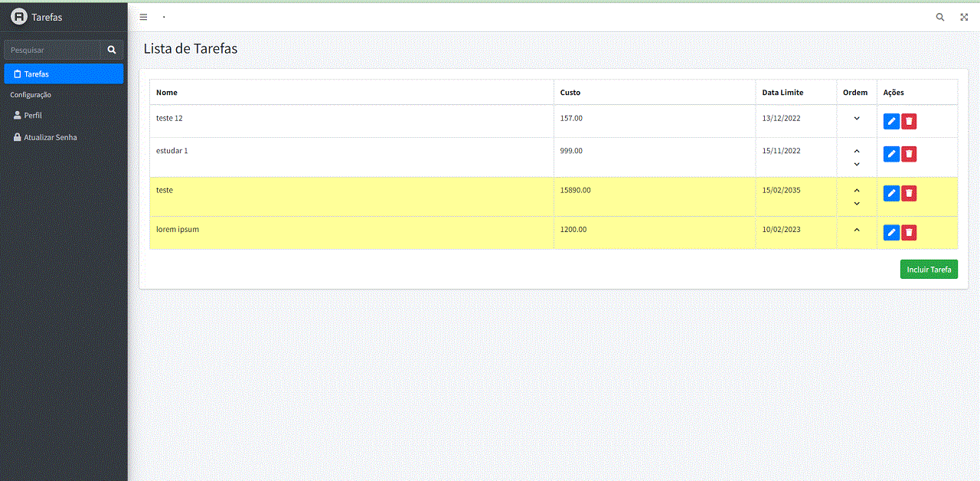This screenshot has height=481, width=980.
Task: Edit the 'teste' task row
Action: pos(891,193)
